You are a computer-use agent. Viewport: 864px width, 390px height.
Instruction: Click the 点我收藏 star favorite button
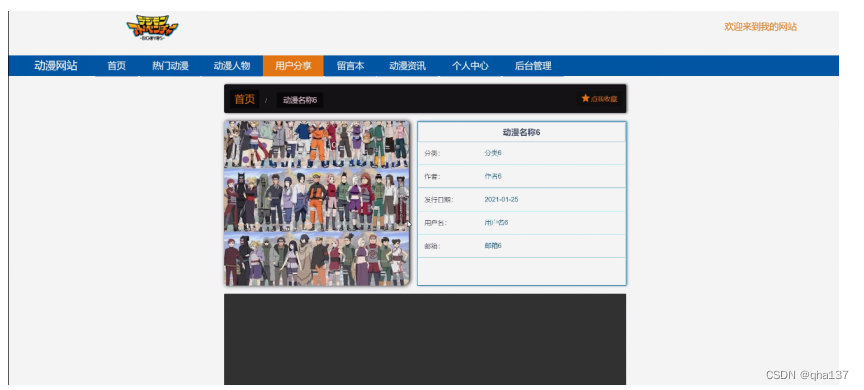coord(599,99)
